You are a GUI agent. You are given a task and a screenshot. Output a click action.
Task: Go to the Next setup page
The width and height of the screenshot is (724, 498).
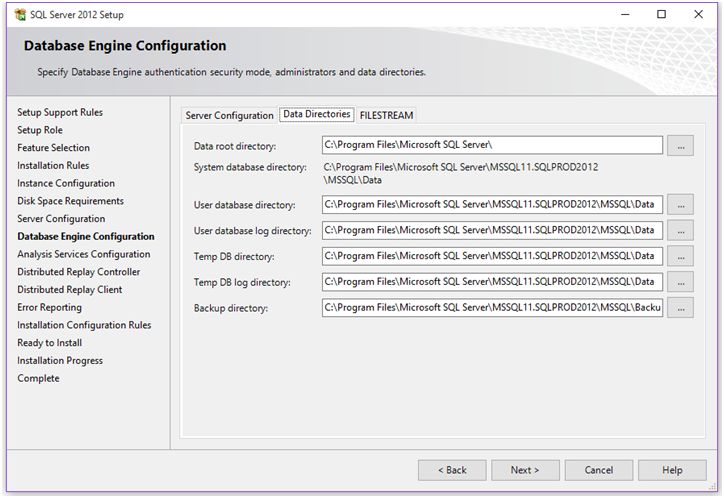tap(524, 470)
